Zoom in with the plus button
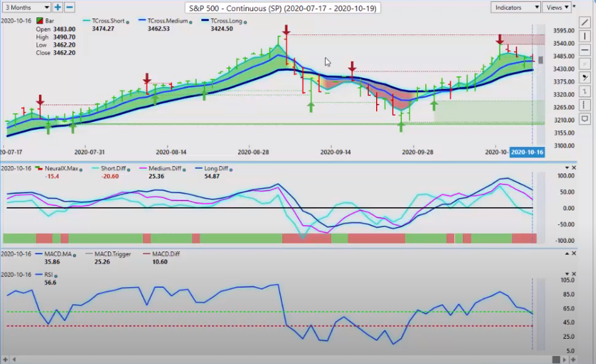 pyautogui.click(x=58, y=7)
